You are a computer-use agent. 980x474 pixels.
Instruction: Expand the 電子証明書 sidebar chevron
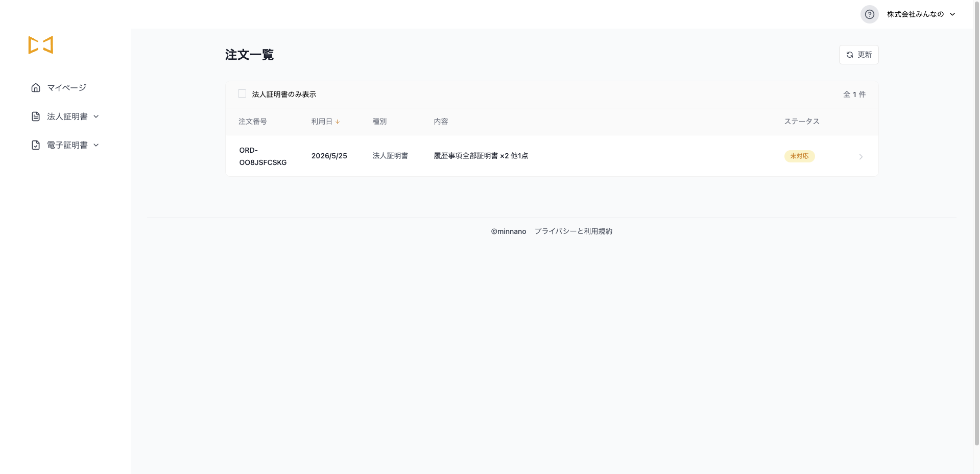pos(96,145)
